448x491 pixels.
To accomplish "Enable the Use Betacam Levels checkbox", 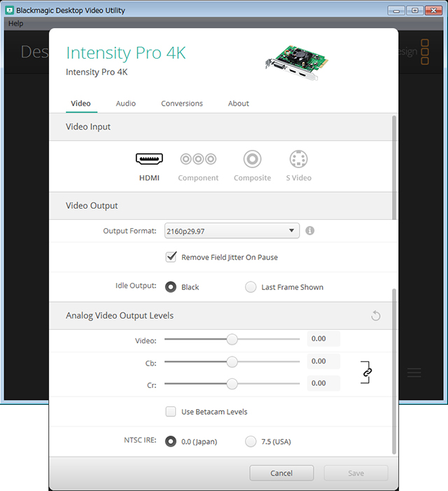I will (171, 411).
